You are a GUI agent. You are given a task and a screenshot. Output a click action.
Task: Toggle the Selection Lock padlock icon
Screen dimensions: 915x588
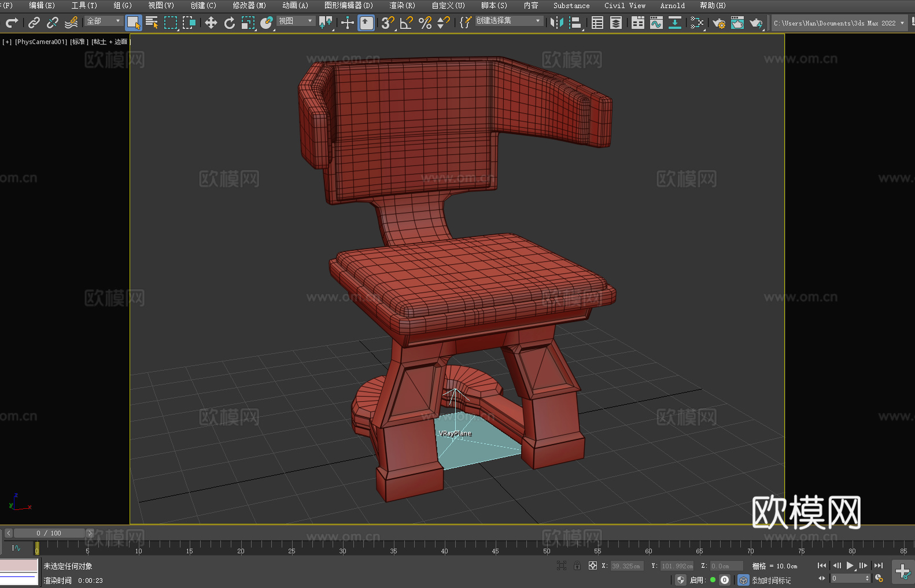(577, 565)
